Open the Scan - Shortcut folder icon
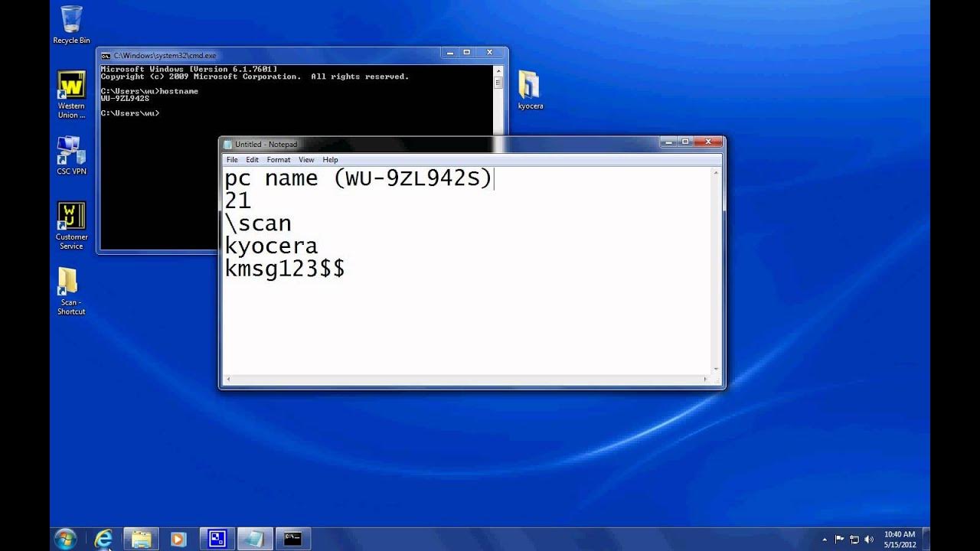The height and width of the screenshot is (551, 980). coord(71,291)
